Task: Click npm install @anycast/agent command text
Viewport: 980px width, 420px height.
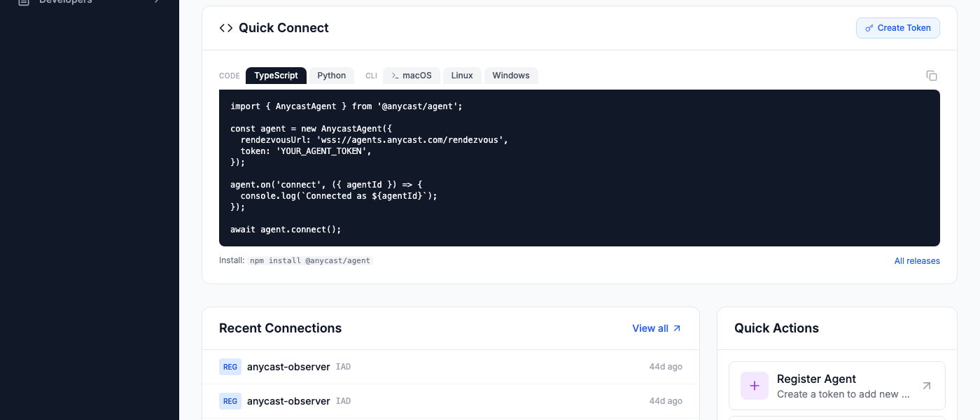Action: (x=311, y=260)
